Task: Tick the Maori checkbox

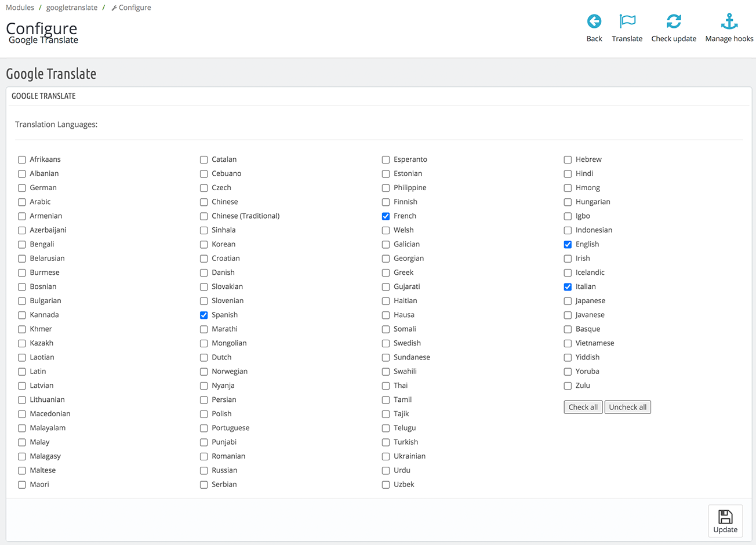Action: coord(22,485)
